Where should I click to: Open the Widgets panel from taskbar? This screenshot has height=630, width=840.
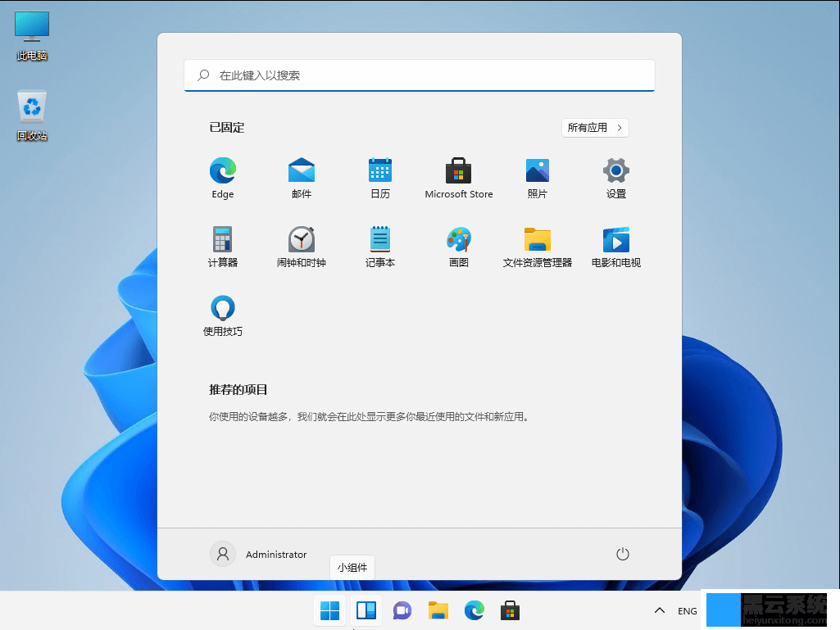coord(366,611)
